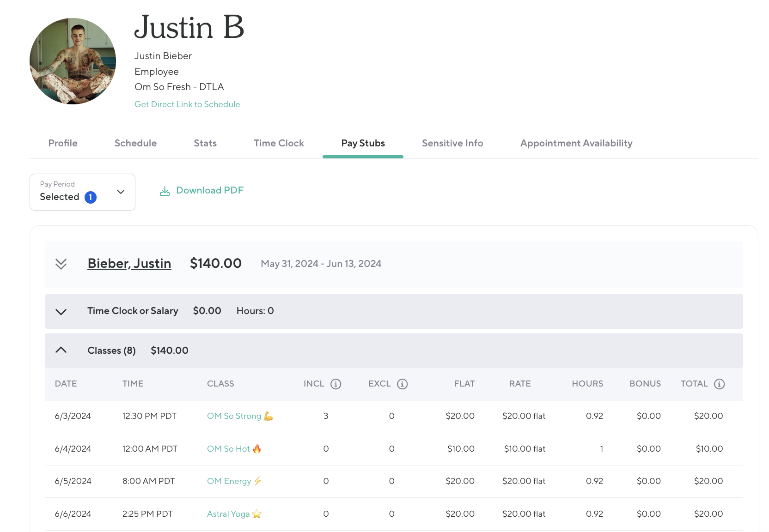Collapse all using the double-chevron icon

click(x=61, y=264)
